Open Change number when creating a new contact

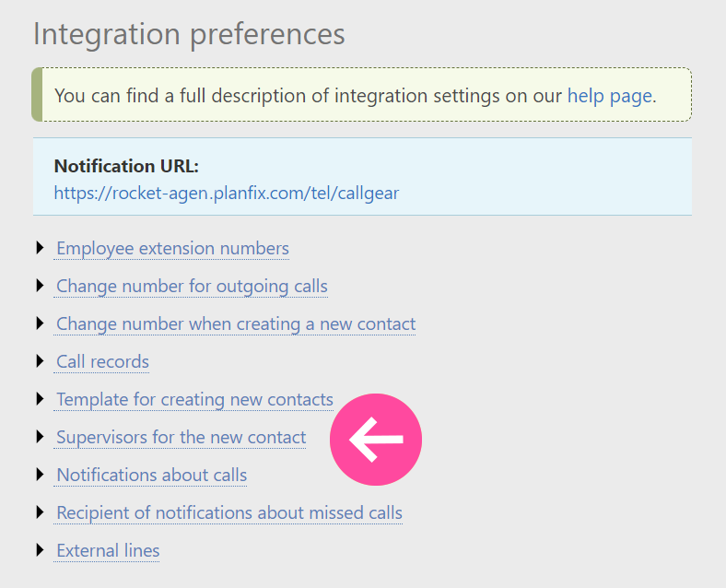point(236,324)
